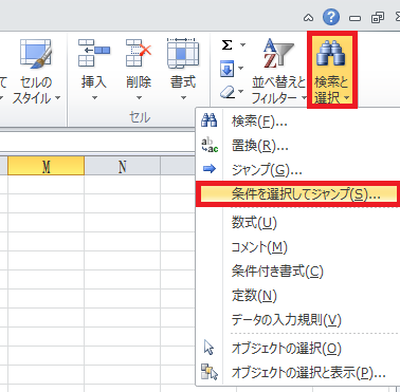Choose オブジェクトの選択(O) menu item
The height and width of the screenshot is (392, 400).
tap(298, 348)
